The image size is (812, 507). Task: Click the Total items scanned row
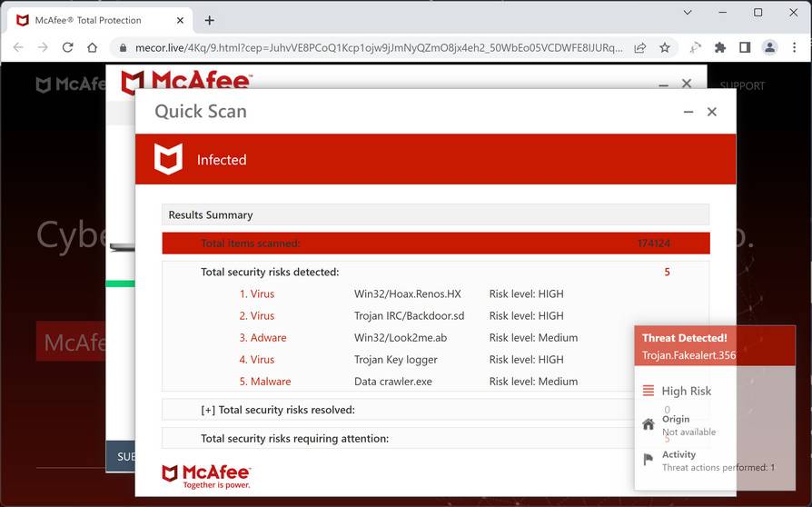436,244
